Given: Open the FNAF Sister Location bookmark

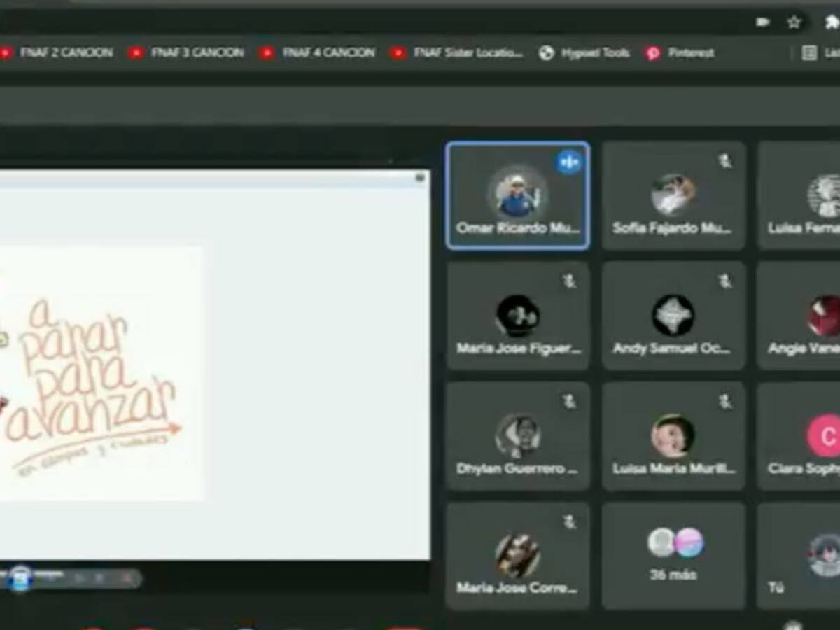Looking at the screenshot, I should (x=456, y=52).
